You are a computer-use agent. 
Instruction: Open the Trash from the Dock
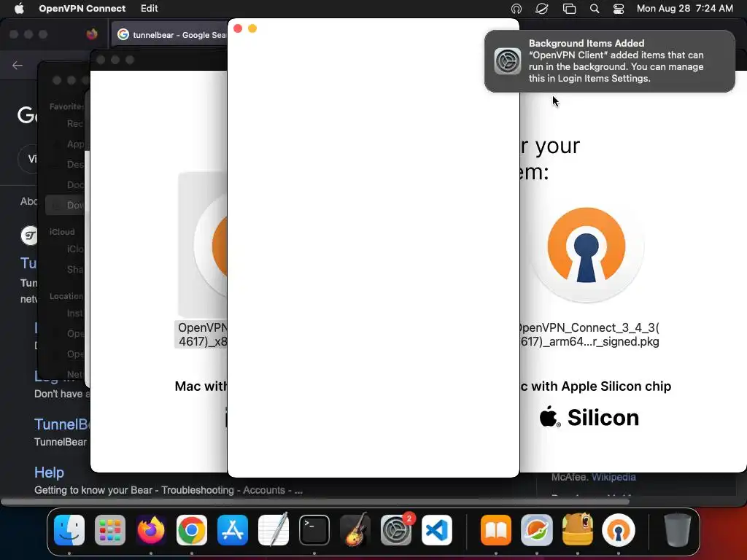pos(678,530)
